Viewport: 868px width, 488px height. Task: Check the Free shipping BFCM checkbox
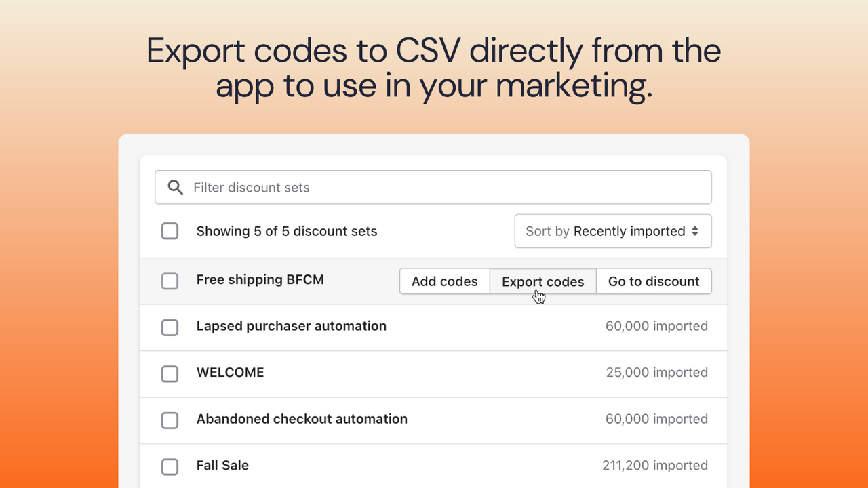click(x=170, y=281)
